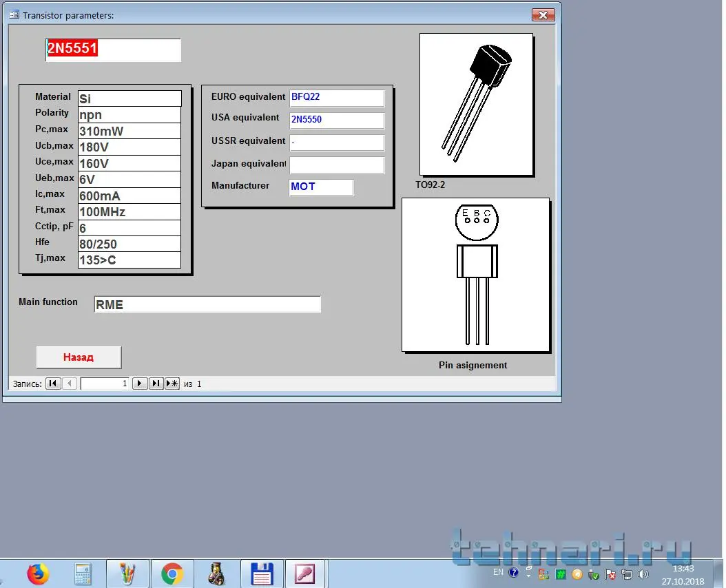Create a new blank record

pyautogui.click(x=172, y=384)
